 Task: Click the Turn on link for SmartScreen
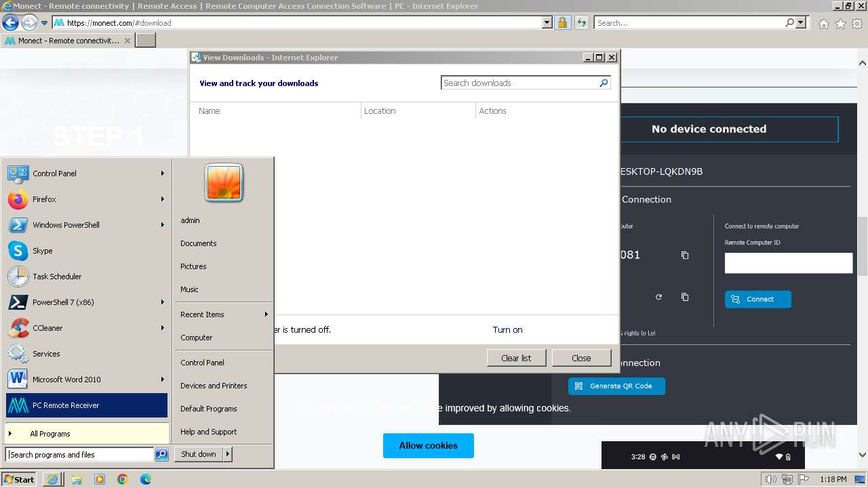click(507, 329)
